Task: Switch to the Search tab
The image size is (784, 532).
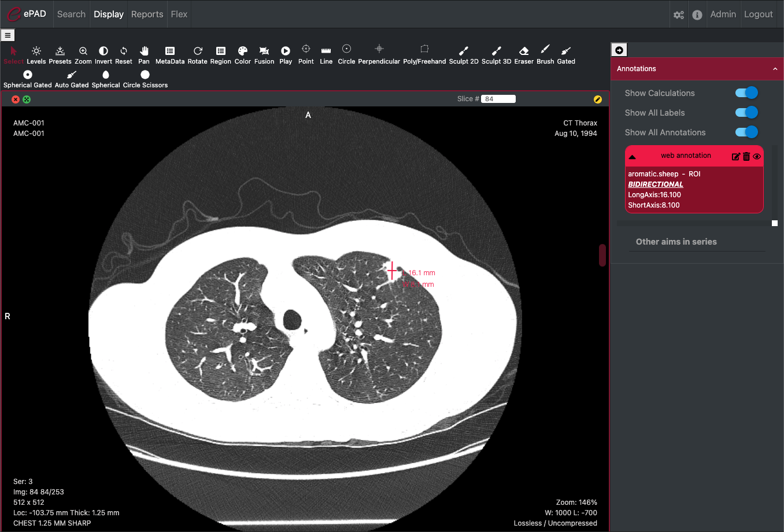Action: coord(71,14)
